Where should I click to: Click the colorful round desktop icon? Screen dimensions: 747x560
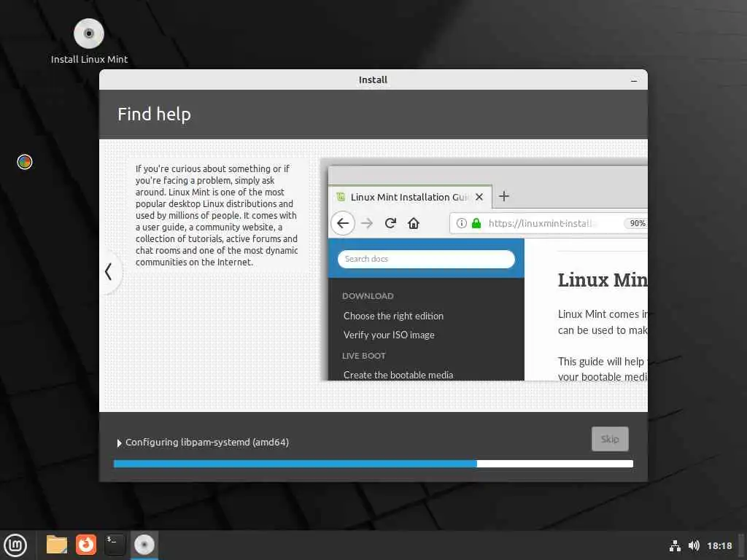[x=25, y=162]
